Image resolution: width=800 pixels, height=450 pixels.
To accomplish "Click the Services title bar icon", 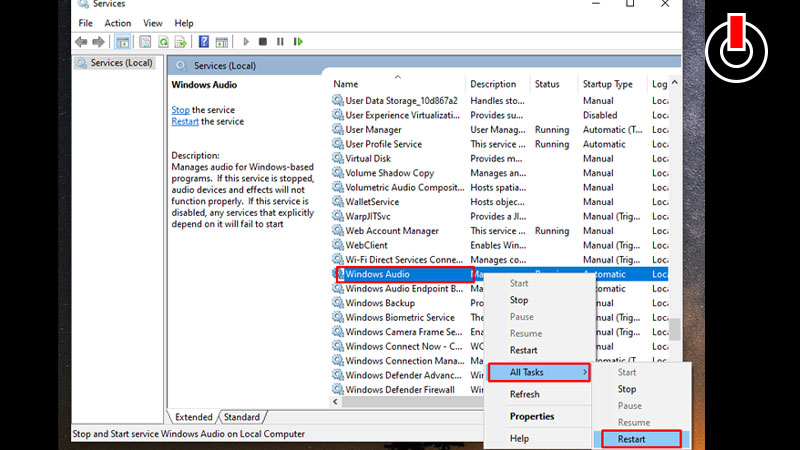I will [83, 4].
